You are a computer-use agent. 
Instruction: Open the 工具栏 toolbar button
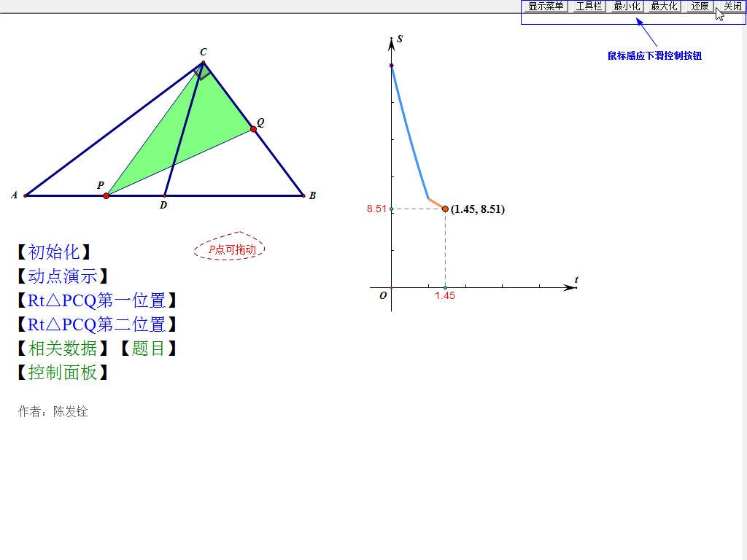589,7
